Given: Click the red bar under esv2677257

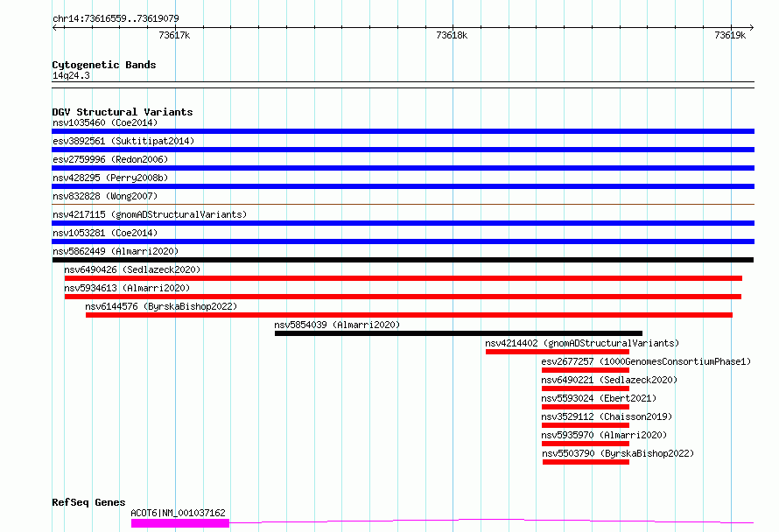Looking at the screenshot, I should [x=586, y=370].
